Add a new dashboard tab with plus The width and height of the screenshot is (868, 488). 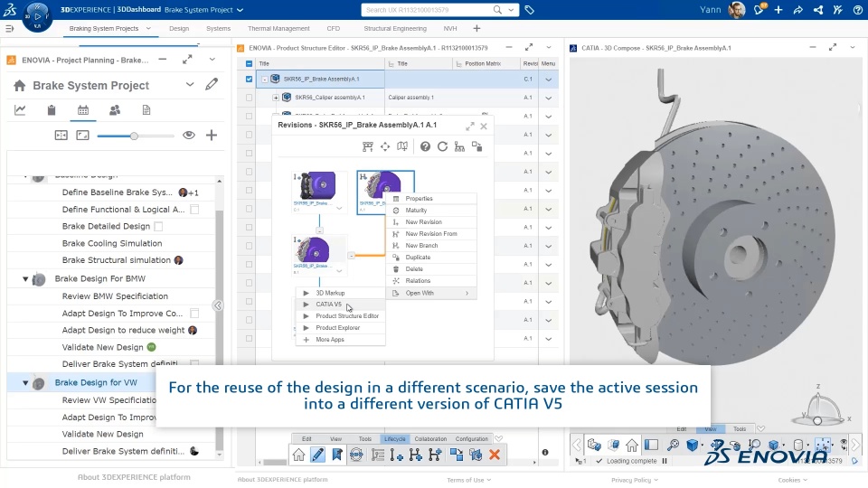[476, 28]
